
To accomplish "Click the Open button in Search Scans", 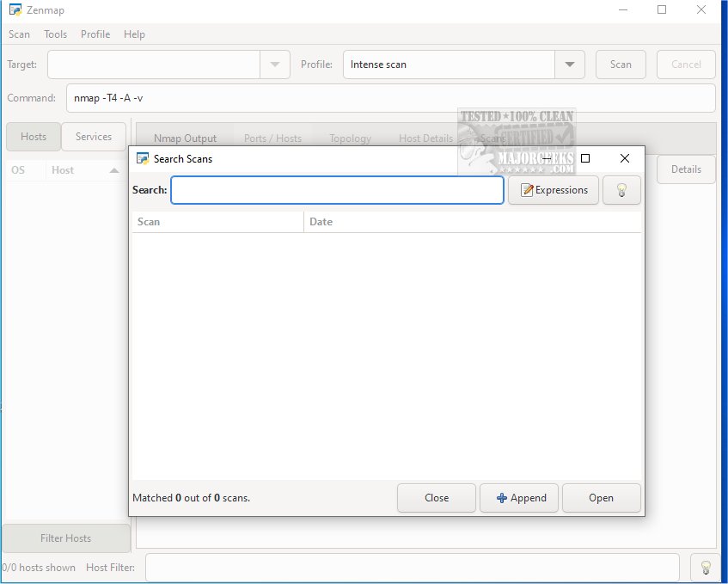I will [x=602, y=498].
